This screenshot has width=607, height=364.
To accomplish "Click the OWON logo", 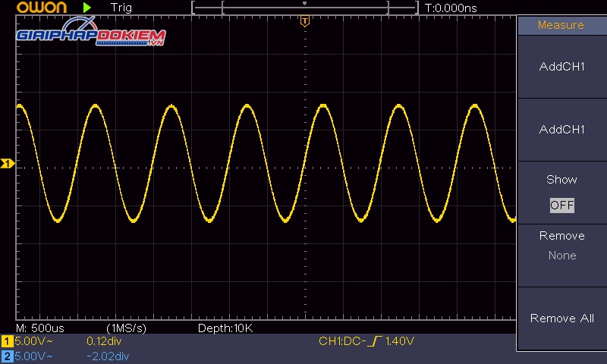I will [42, 7].
